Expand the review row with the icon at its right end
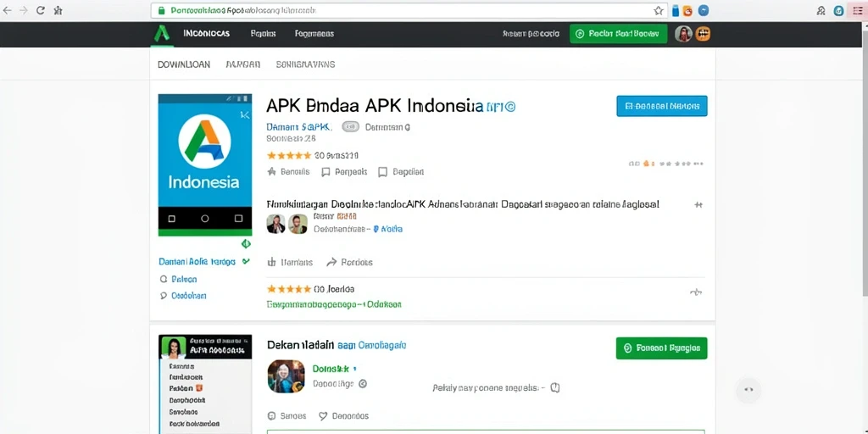The height and width of the screenshot is (434, 868). click(x=697, y=292)
